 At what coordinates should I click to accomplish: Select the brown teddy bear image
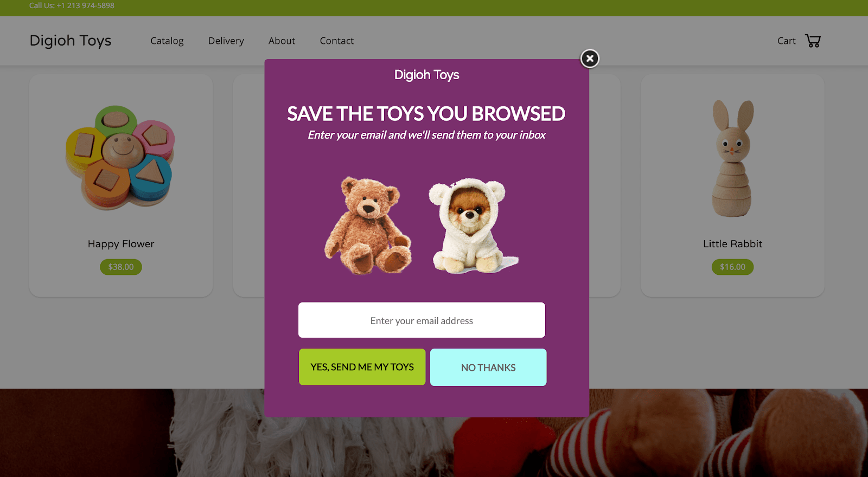tap(368, 225)
